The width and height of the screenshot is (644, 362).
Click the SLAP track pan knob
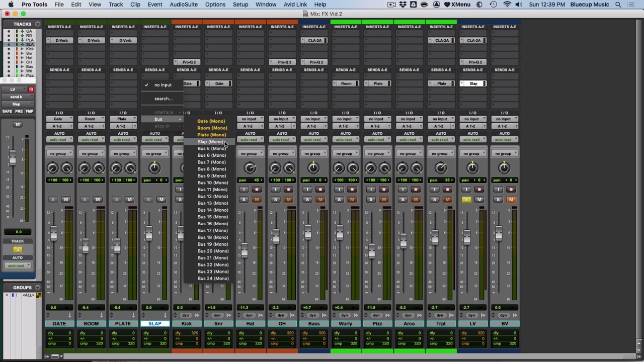pyautogui.click(x=154, y=168)
